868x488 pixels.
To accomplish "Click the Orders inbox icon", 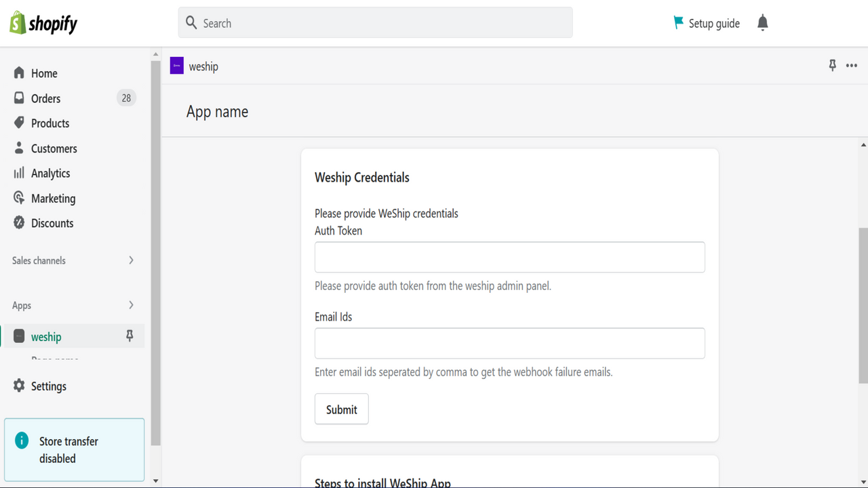I will 19,98.
